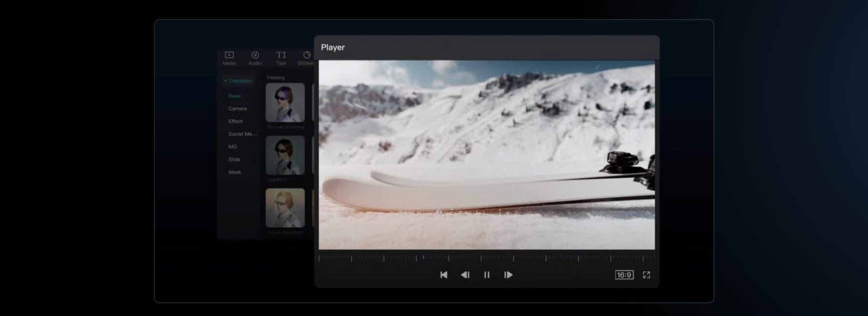This screenshot has width=868, height=316.
Task: Select the Text tool icon
Action: click(281, 58)
